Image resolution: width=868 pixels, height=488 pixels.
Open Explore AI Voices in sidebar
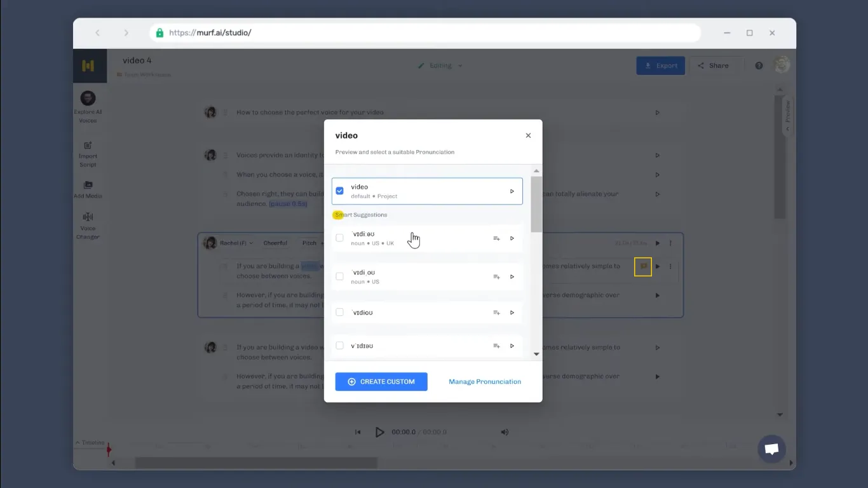(x=88, y=107)
